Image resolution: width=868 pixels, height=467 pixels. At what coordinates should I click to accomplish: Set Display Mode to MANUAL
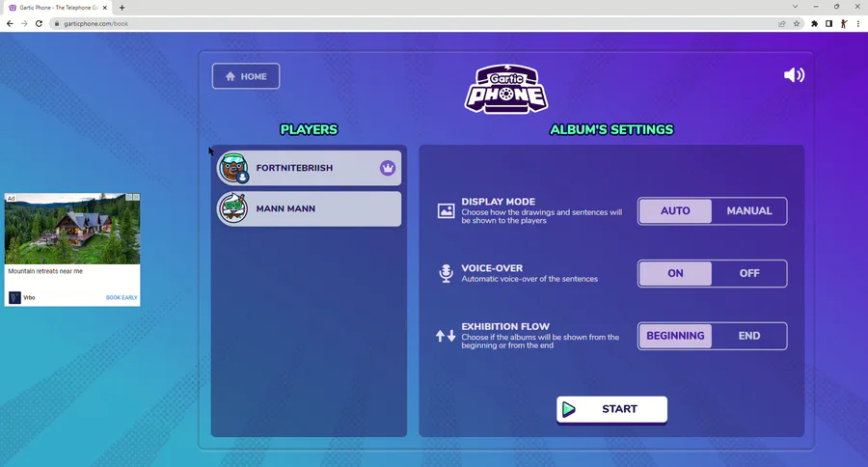pos(749,211)
